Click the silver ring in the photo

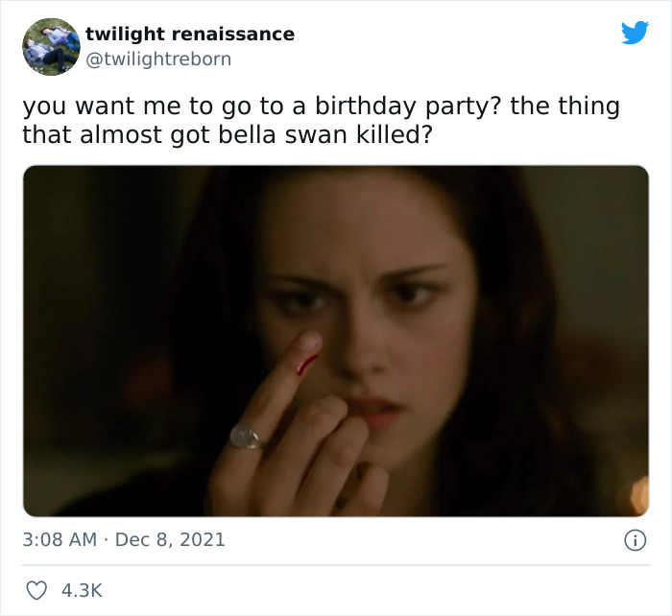[246, 436]
